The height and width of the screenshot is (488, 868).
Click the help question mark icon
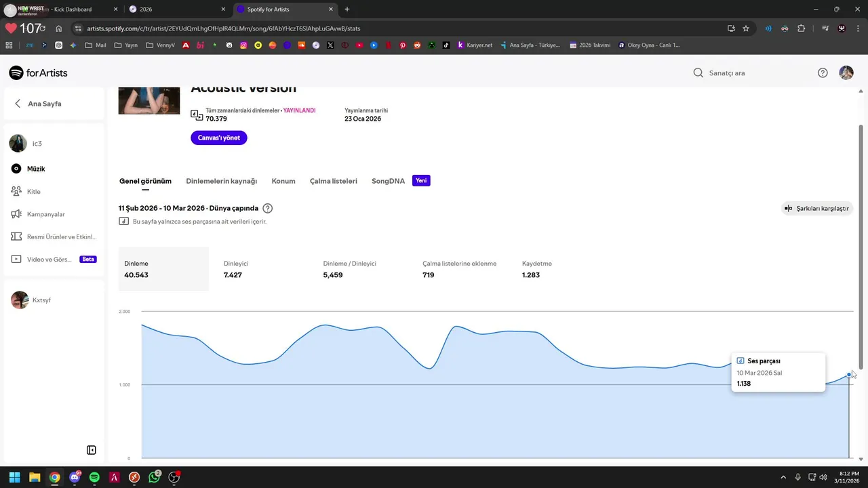tap(823, 73)
